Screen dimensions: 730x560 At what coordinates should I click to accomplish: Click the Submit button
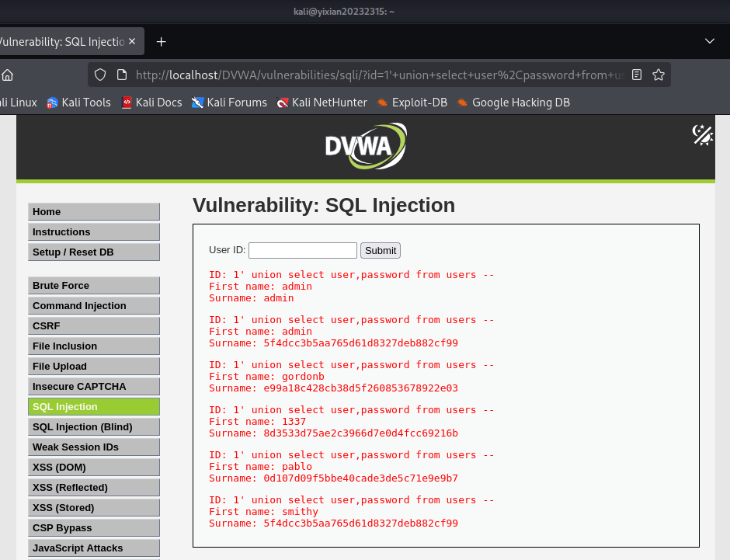pyautogui.click(x=381, y=250)
